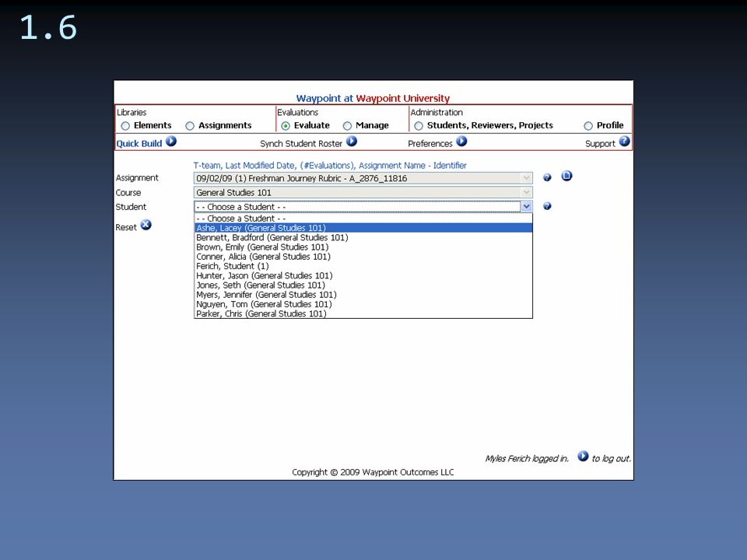Choose Myers, Jennifer from student list
Image resolution: width=747 pixels, height=560 pixels.
[x=363, y=294]
